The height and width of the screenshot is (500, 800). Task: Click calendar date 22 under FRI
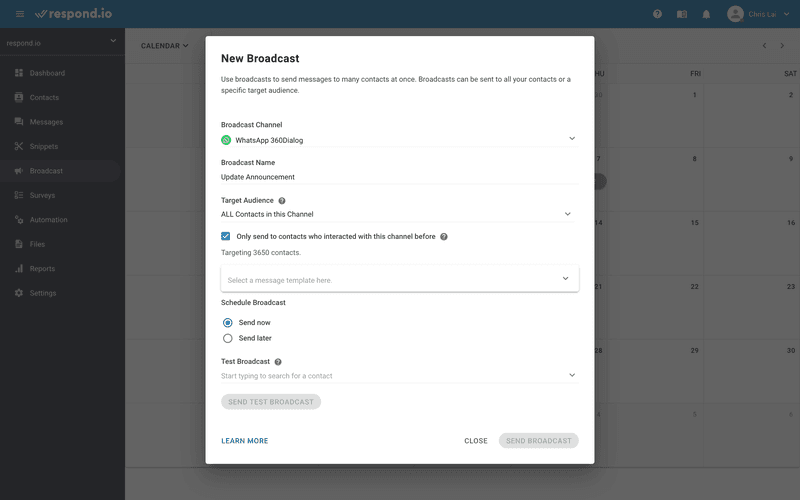pos(694,287)
